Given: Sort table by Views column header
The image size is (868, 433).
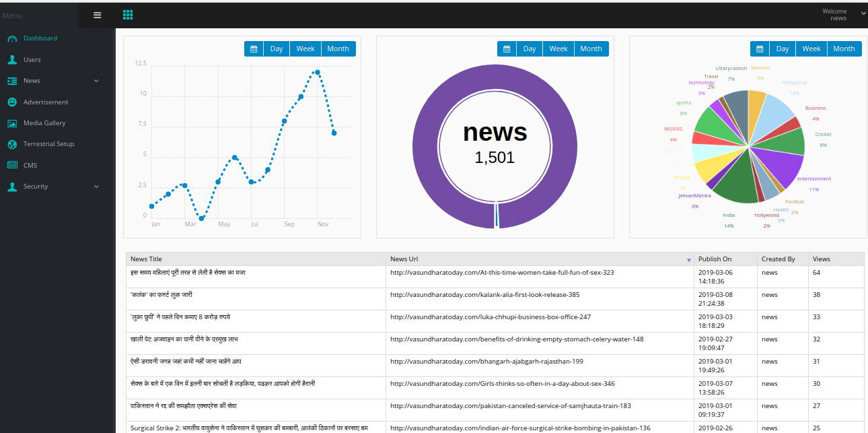Looking at the screenshot, I should 821,259.
